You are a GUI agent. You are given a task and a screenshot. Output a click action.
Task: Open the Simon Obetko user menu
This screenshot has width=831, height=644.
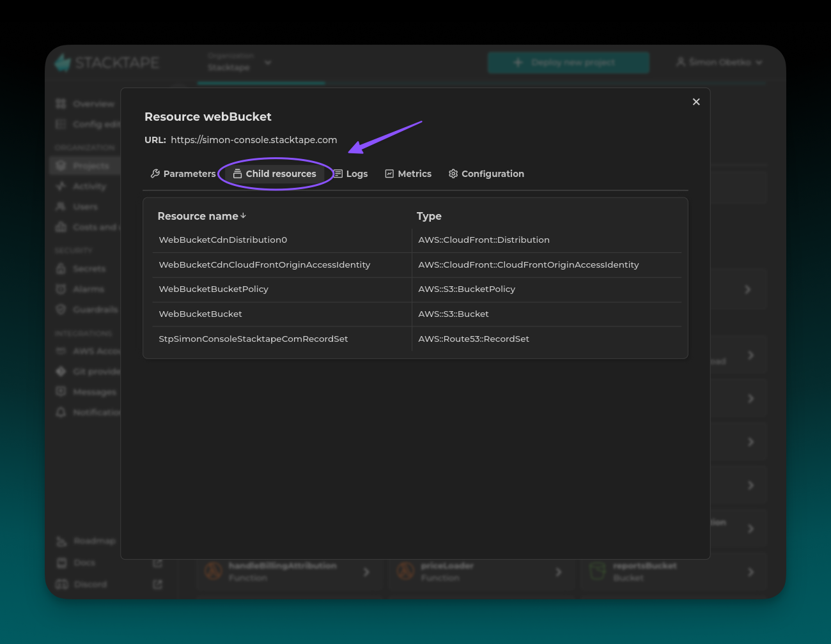click(719, 62)
